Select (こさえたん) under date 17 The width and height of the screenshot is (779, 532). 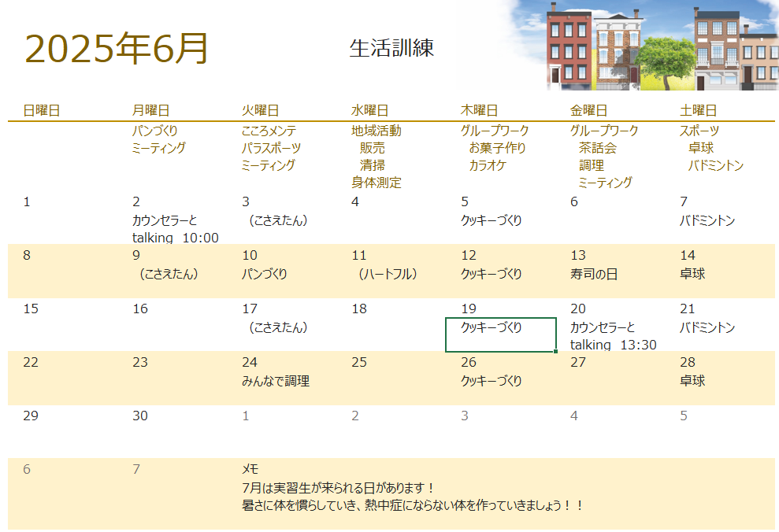pos(278,327)
